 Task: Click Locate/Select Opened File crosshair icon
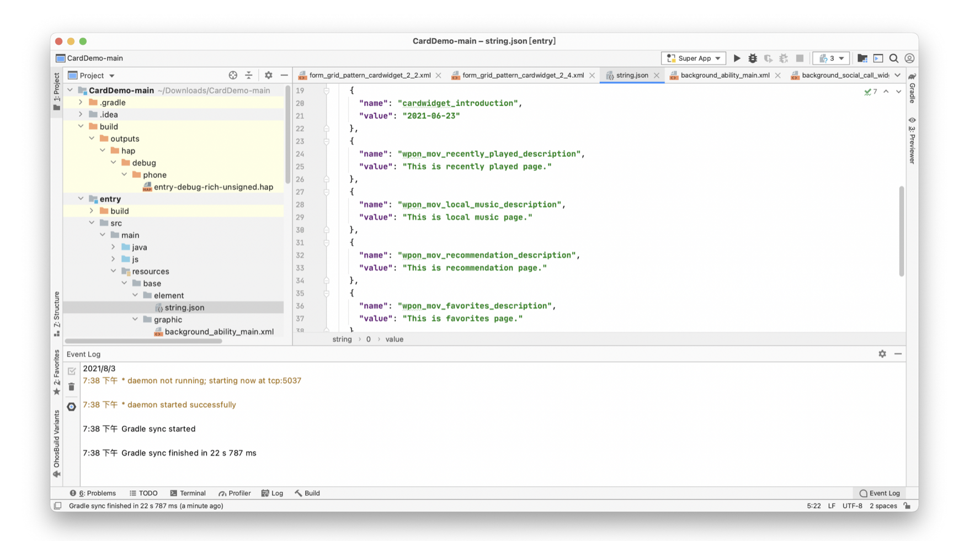tap(233, 75)
